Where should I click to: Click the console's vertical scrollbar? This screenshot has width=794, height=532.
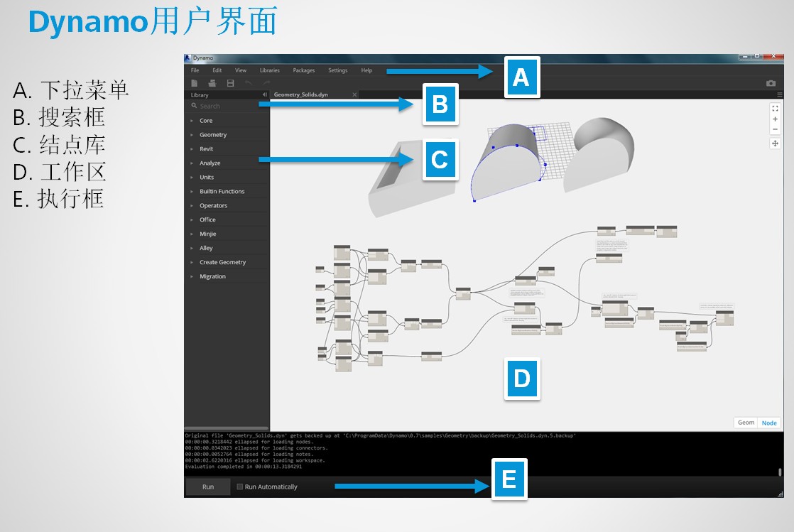point(780,472)
